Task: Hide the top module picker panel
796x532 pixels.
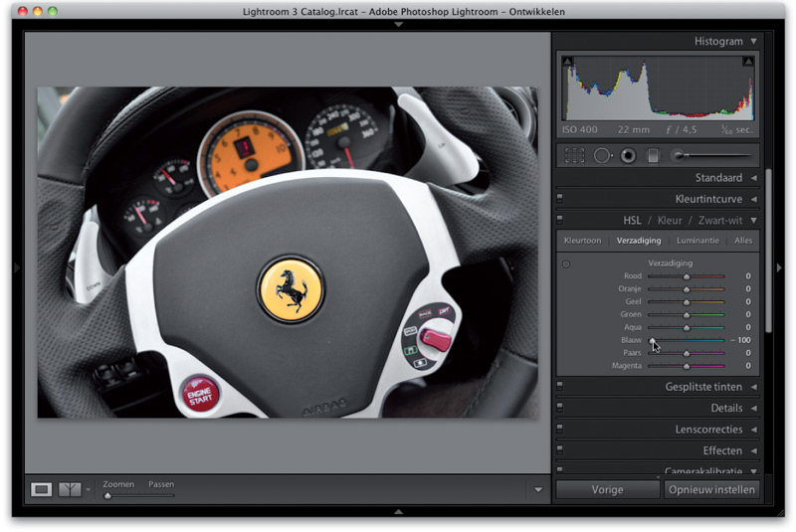Action: [399, 24]
